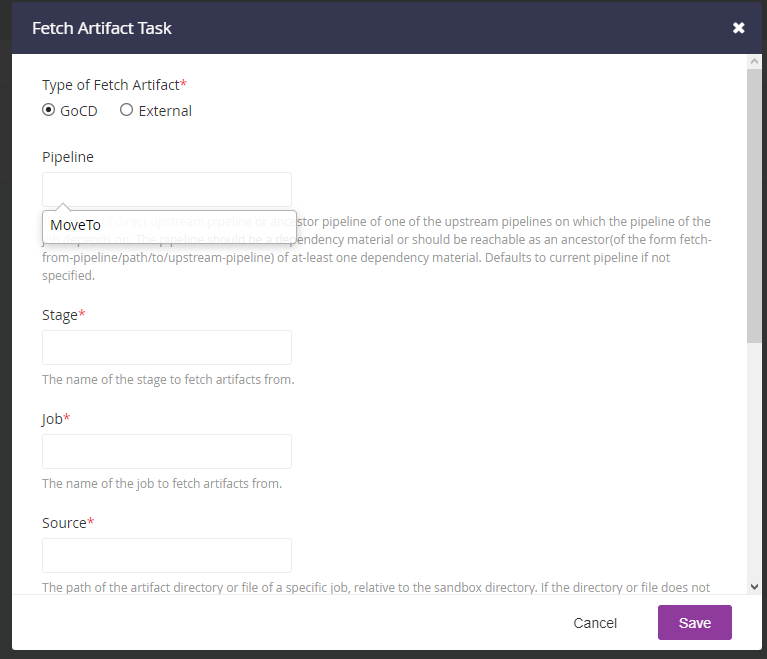Click the 'Type of Fetch Artifact' label
Screen dimensions: 767x659
click(x=114, y=85)
